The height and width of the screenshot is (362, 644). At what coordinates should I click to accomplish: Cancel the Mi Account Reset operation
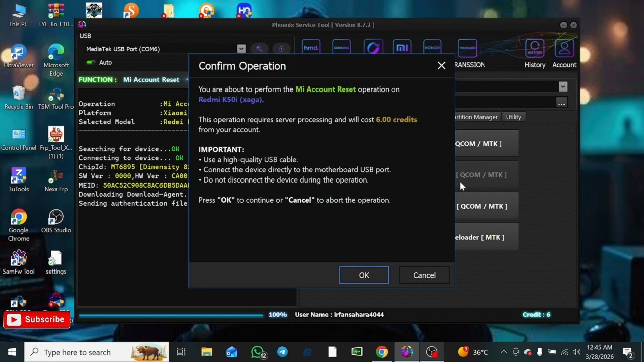point(424,275)
